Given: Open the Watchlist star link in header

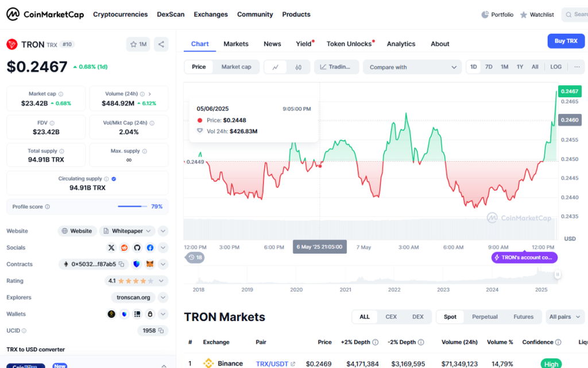Looking at the screenshot, I should coord(537,14).
